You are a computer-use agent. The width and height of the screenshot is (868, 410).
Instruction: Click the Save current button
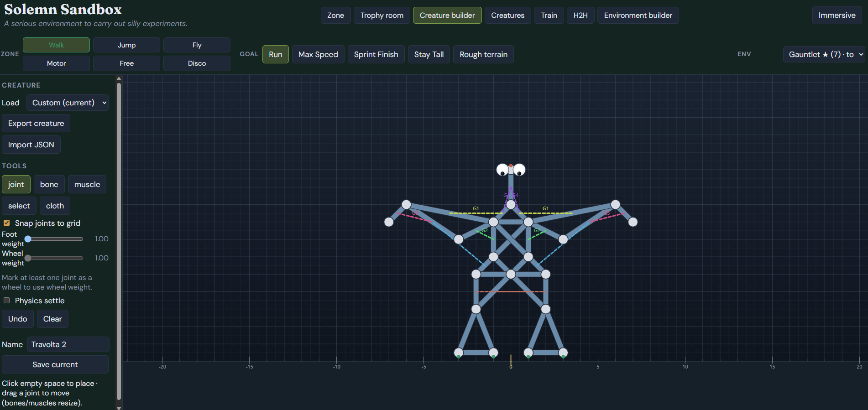(x=55, y=364)
